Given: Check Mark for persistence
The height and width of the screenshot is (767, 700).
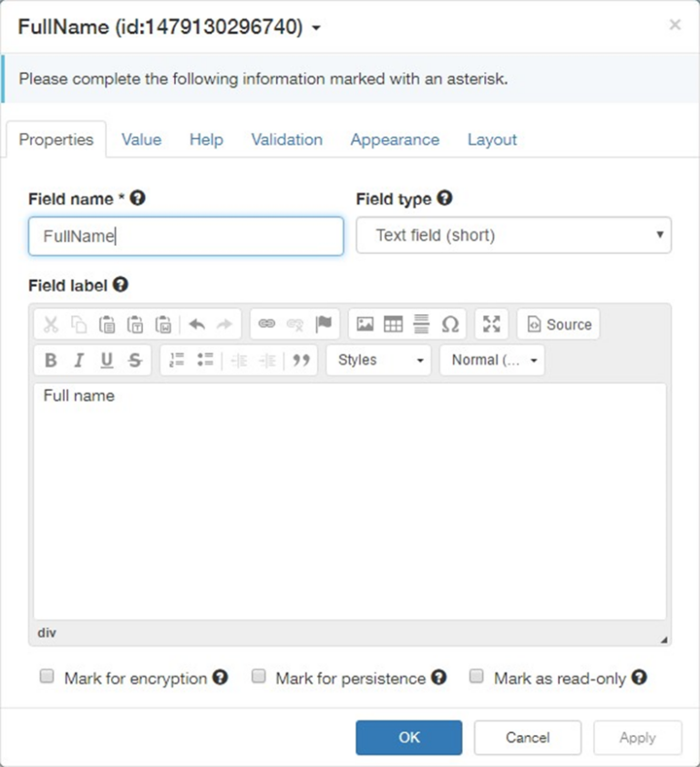Looking at the screenshot, I should [x=259, y=675].
